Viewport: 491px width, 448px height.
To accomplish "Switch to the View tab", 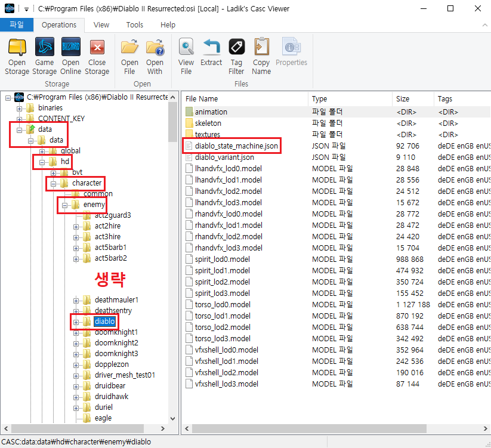I will coord(101,24).
